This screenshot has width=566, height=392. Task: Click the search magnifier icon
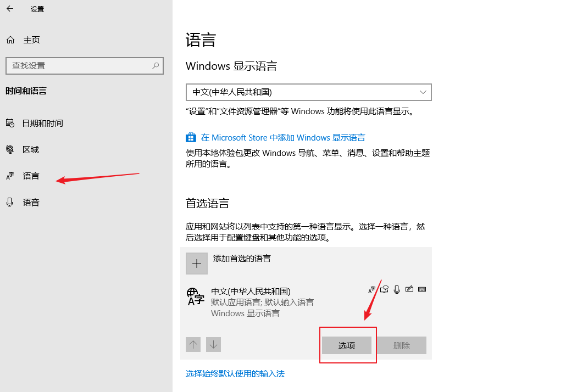156,66
